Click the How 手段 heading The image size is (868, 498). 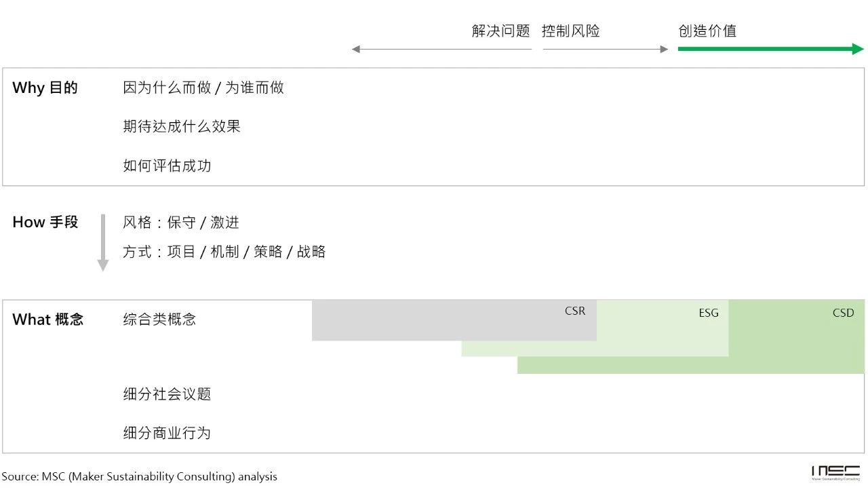tap(45, 222)
